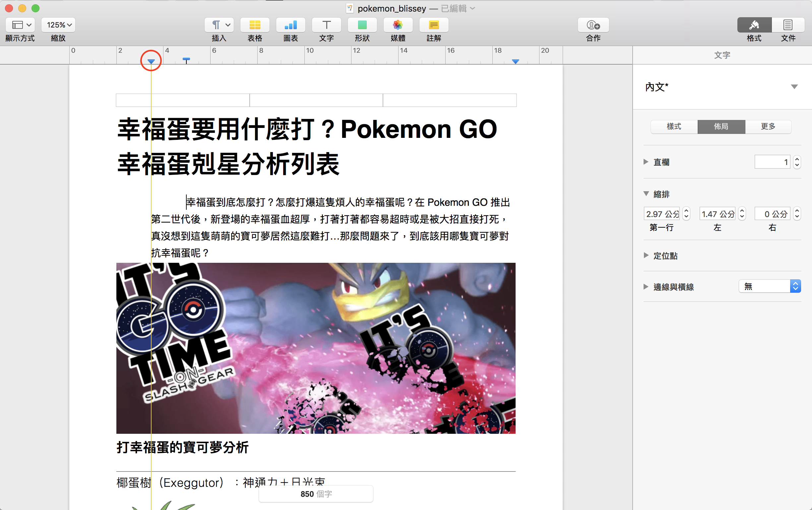Click the 文字 inspector panel header

(x=722, y=55)
